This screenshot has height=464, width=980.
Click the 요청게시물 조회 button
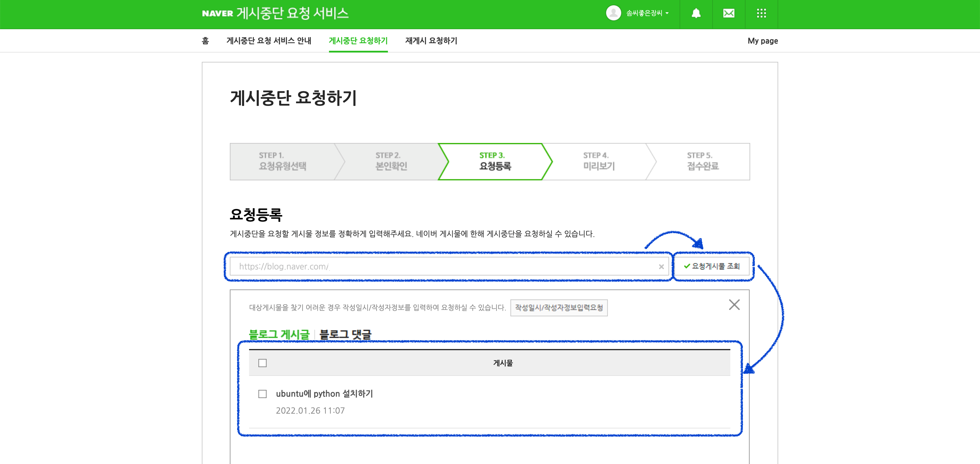click(x=711, y=266)
